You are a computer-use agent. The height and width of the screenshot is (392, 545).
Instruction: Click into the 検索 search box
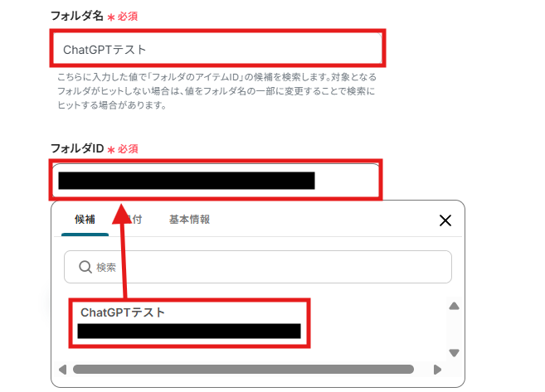pos(257,267)
